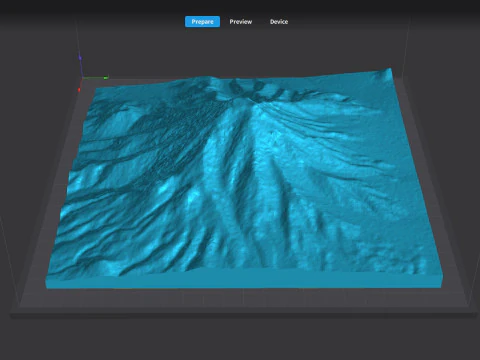Go to the Device tab

279,22
